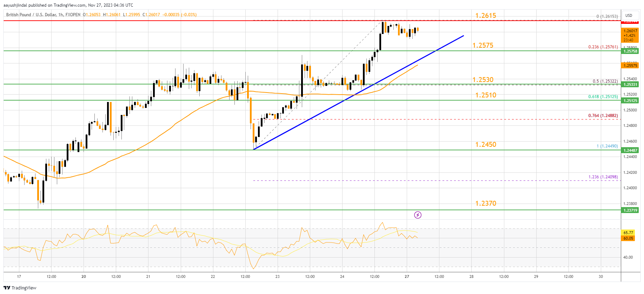This screenshot has width=644, height=294.
Task: Select Fibonacci label 0 (1.26153)
Action: [607, 16]
